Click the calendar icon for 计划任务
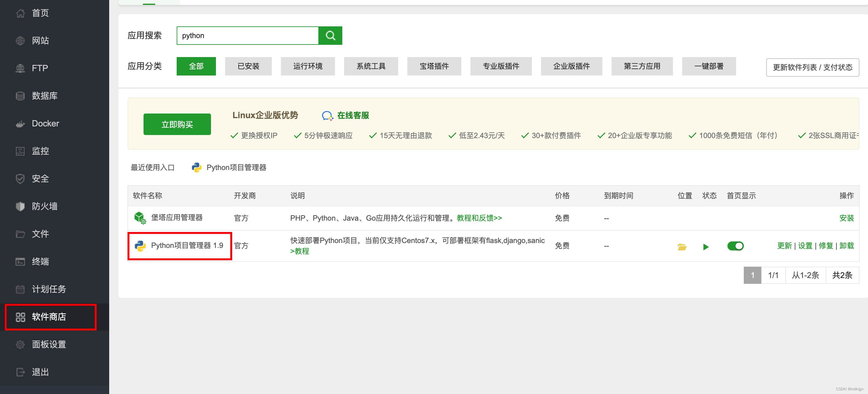This screenshot has height=394, width=868. coord(20,290)
